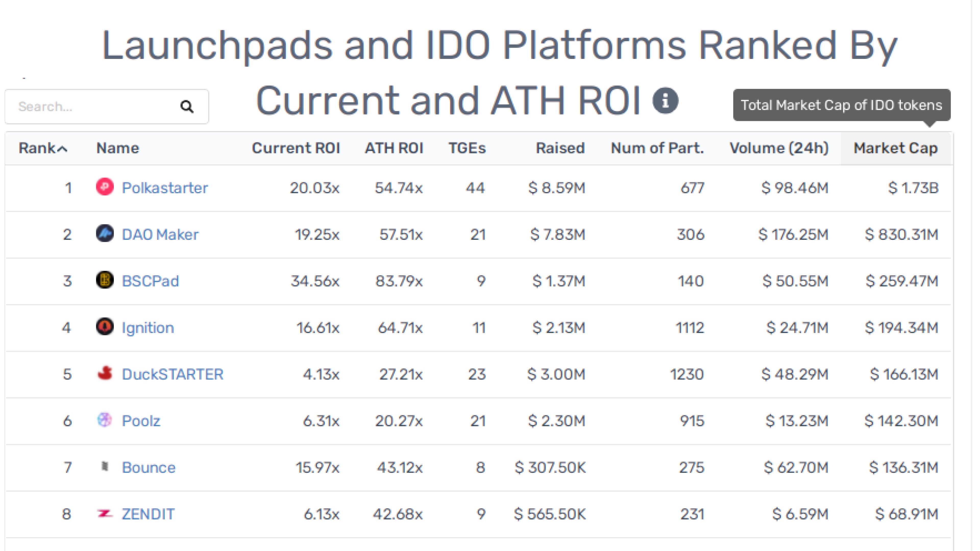980x551 pixels.
Task: Select DuckSTARTER's 1230 participants value
Action: coord(687,374)
